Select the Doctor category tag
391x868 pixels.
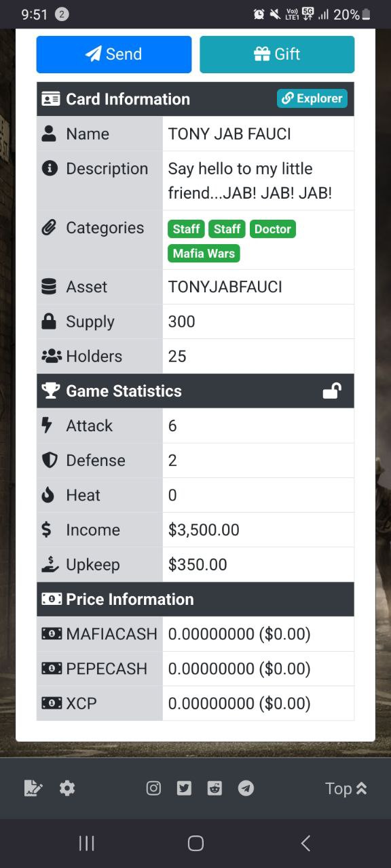[273, 229]
